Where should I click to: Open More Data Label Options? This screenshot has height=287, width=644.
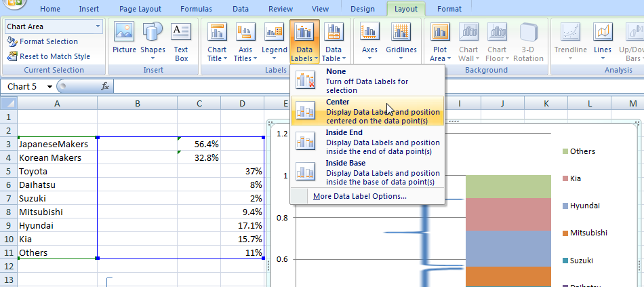click(360, 196)
